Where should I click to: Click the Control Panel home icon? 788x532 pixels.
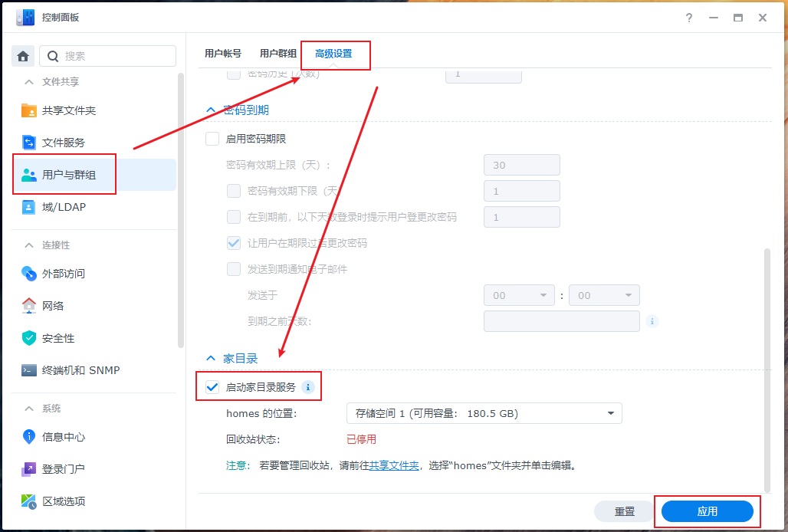[x=23, y=56]
